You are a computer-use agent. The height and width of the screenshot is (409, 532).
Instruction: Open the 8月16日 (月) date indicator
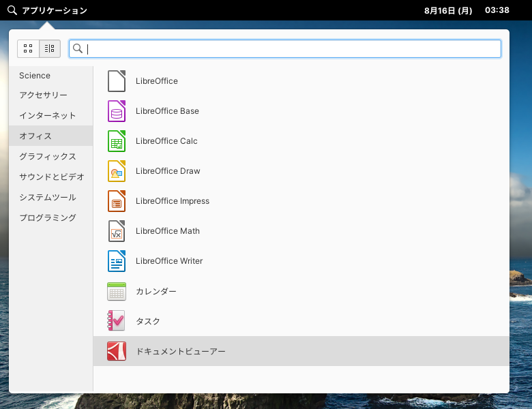click(448, 10)
